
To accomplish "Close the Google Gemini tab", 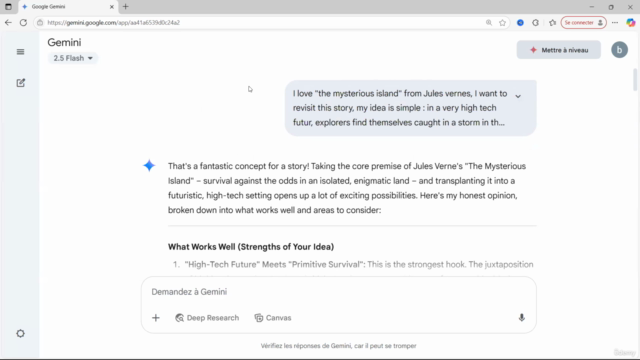I will [111, 7].
